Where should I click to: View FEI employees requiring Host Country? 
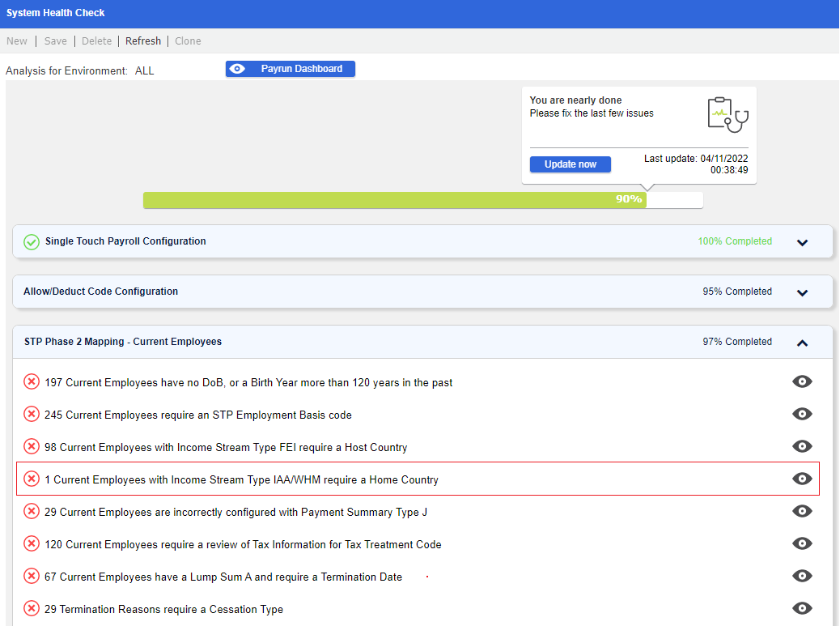click(802, 446)
